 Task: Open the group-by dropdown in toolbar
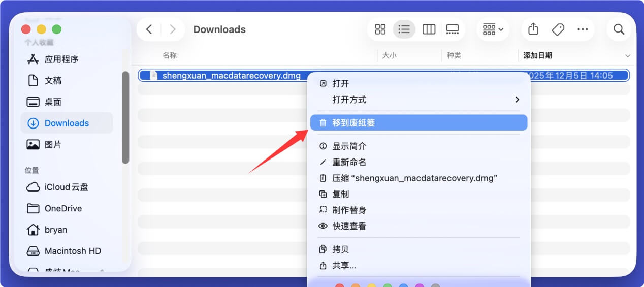coord(493,29)
